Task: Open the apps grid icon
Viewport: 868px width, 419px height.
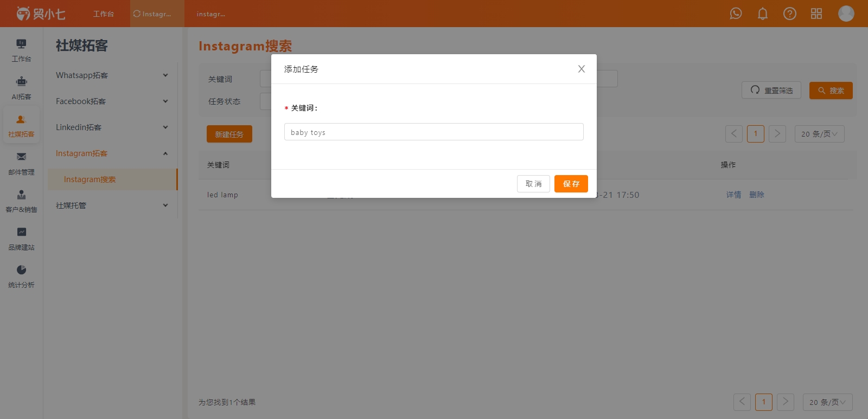Action: pyautogui.click(x=816, y=14)
